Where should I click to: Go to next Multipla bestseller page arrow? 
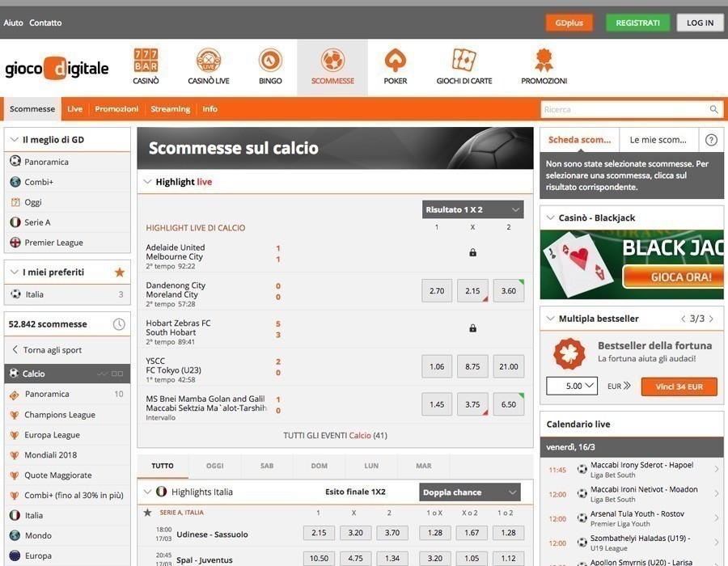pos(711,319)
